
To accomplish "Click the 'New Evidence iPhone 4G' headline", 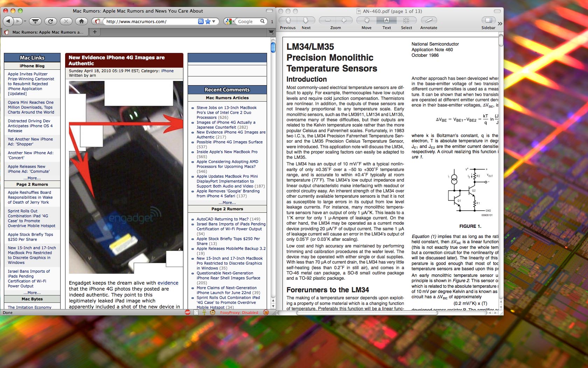I will pos(117,60).
